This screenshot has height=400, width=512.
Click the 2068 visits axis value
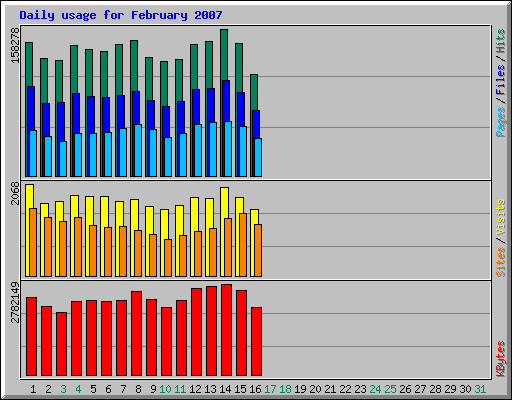15,193
